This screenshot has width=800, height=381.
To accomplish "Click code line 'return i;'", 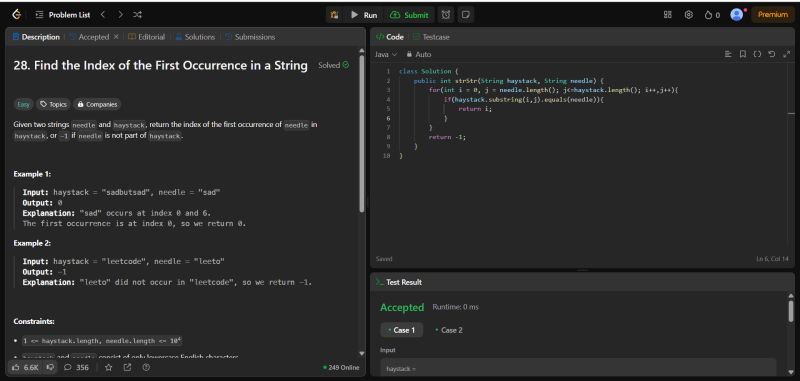I will [x=475, y=109].
